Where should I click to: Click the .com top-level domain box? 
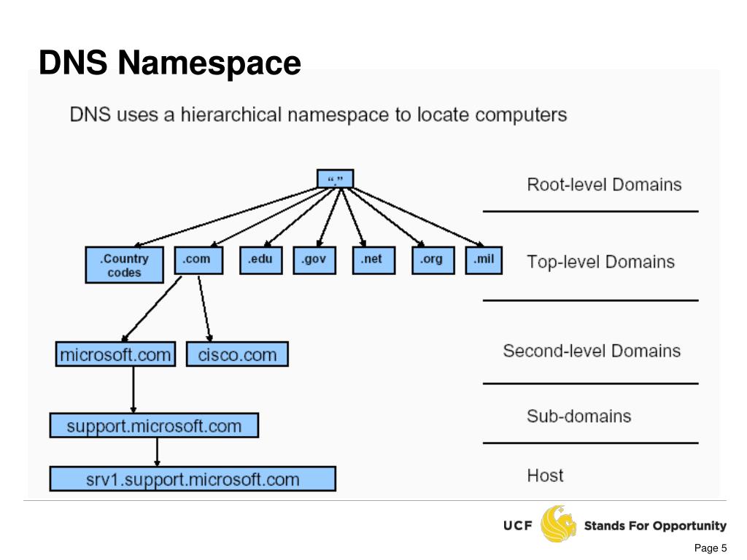(198, 260)
